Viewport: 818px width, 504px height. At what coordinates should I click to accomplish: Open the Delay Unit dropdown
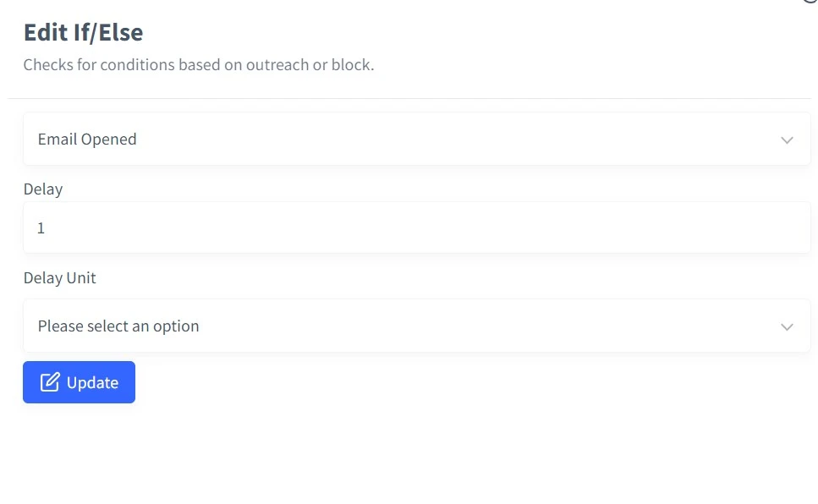(417, 326)
